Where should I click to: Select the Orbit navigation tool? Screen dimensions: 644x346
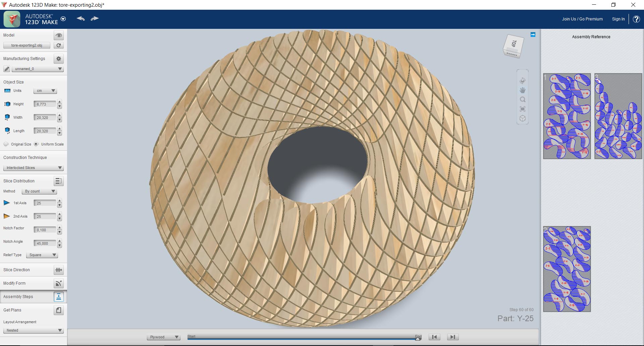click(x=523, y=81)
